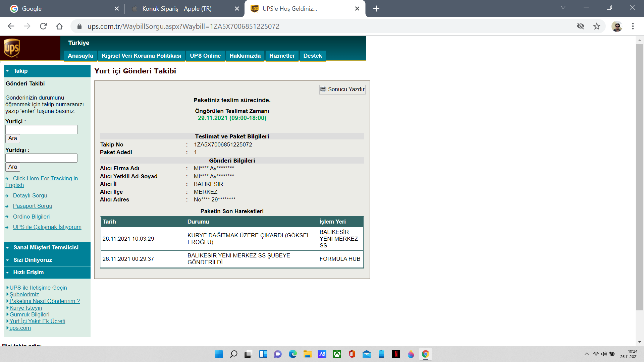Open a new browser tab

[376, 9]
